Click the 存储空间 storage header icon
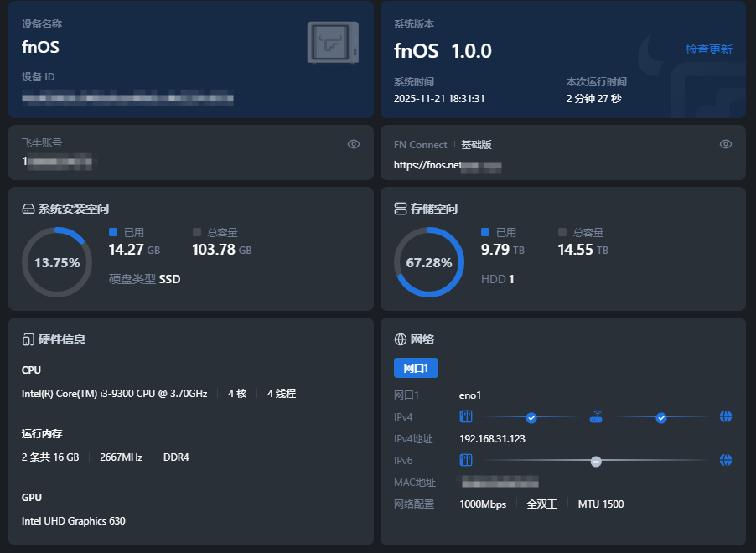 tap(400, 209)
